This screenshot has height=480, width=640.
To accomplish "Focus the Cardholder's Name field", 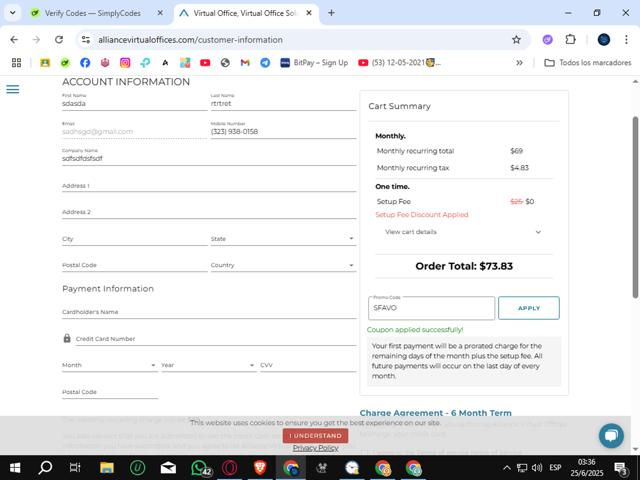I will 209,312.
